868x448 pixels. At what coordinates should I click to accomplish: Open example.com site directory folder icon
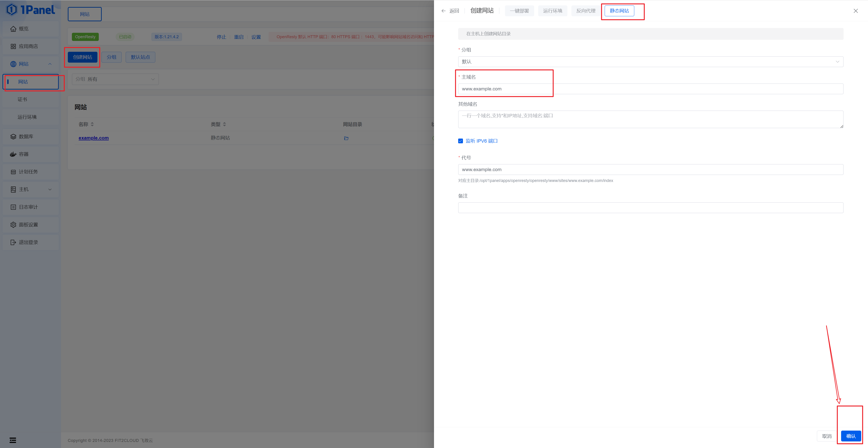(x=346, y=138)
